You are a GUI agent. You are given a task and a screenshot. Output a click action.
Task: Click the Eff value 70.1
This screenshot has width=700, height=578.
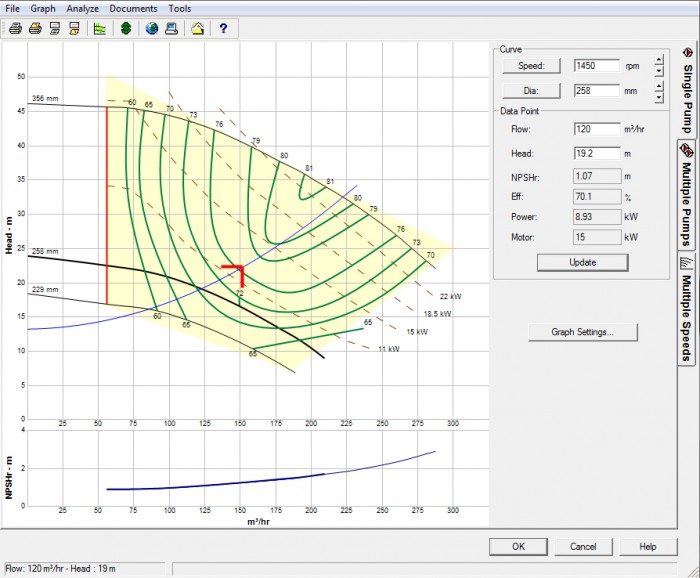tap(597, 196)
